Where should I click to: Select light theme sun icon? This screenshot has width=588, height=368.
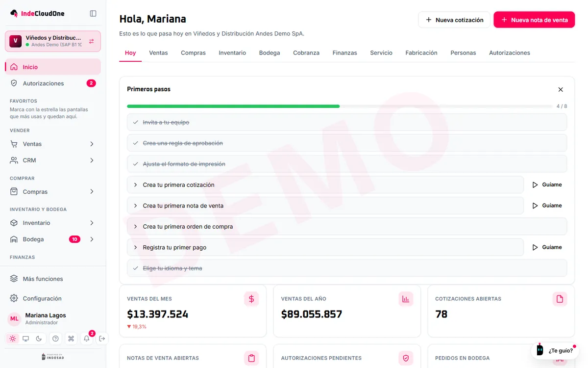13,339
